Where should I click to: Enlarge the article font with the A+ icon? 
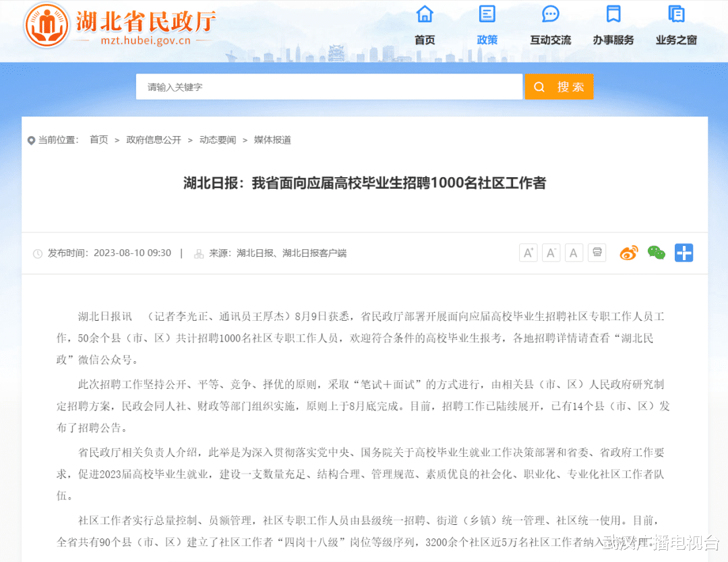click(x=528, y=252)
